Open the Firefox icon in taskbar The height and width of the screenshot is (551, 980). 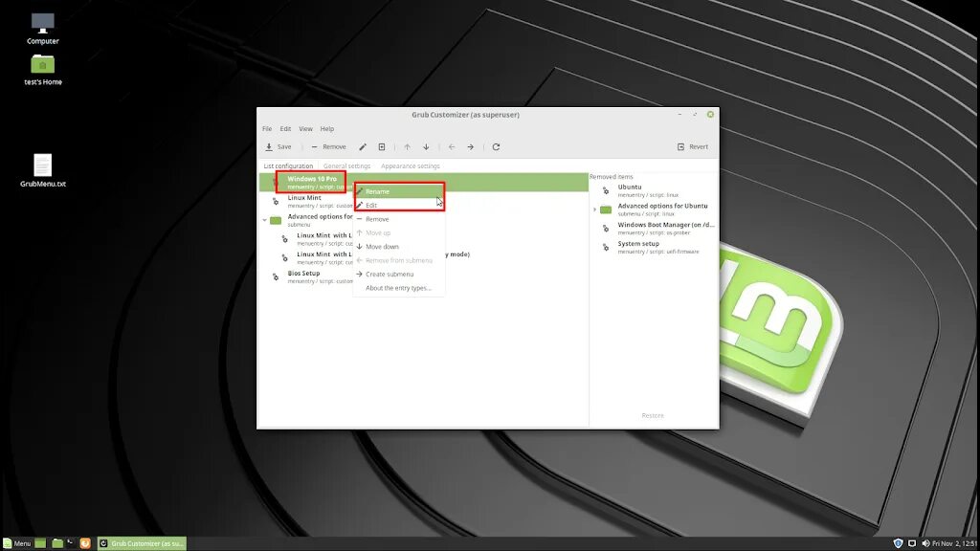point(85,543)
